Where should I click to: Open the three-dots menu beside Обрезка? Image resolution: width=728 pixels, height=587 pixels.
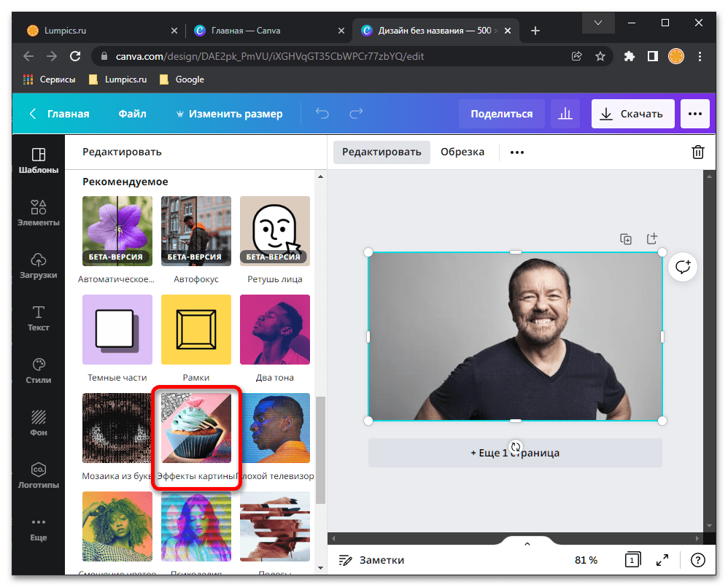pyautogui.click(x=517, y=152)
